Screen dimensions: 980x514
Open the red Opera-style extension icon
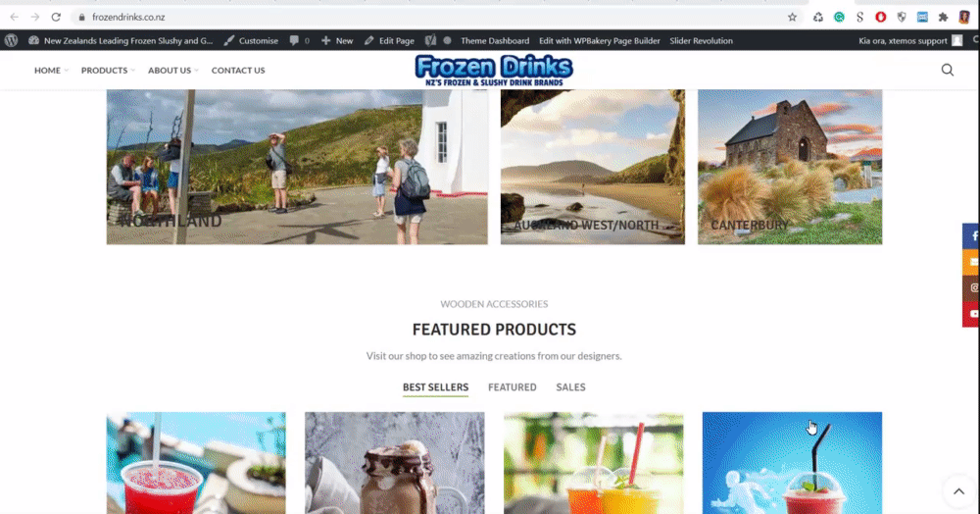[881, 17]
